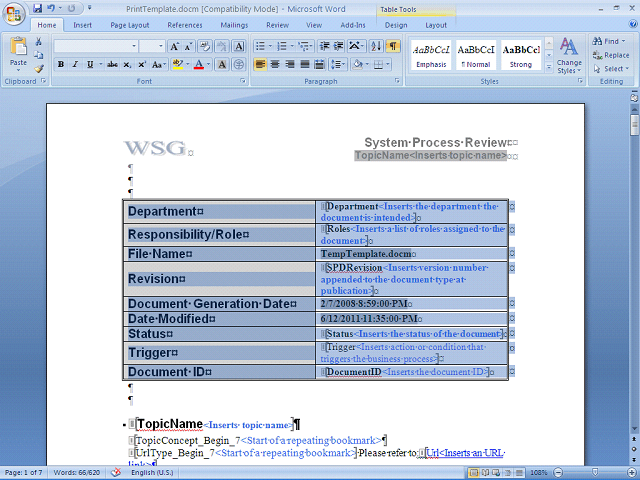The image size is (640, 480).
Task: Click Character Shading icon
Action: [x=222, y=64]
